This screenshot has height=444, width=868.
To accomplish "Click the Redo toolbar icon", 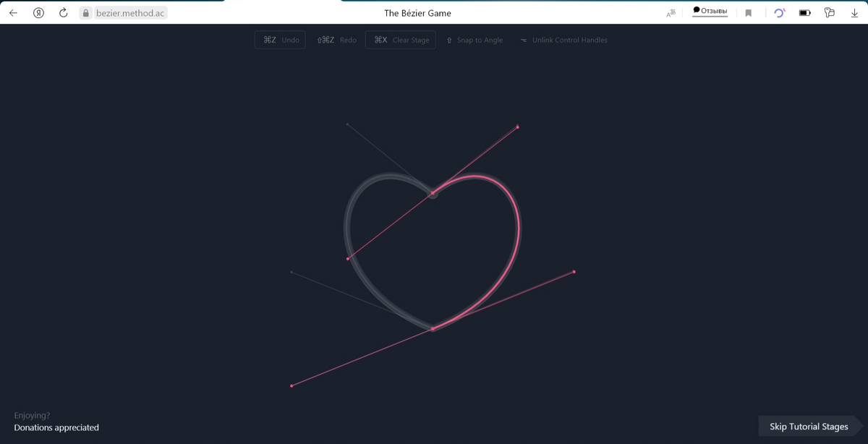I will point(337,40).
